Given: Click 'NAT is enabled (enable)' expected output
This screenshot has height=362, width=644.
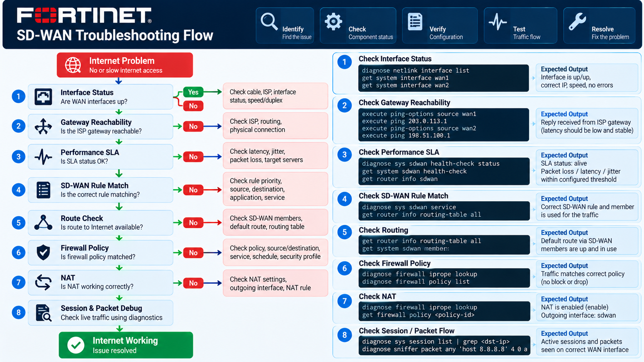Looking at the screenshot, I should [575, 307].
